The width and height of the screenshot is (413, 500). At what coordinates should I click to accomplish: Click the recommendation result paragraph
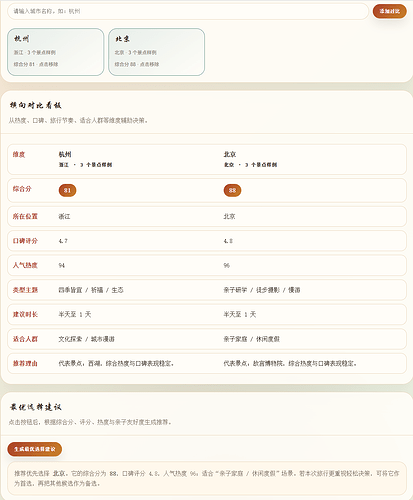tap(207, 478)
